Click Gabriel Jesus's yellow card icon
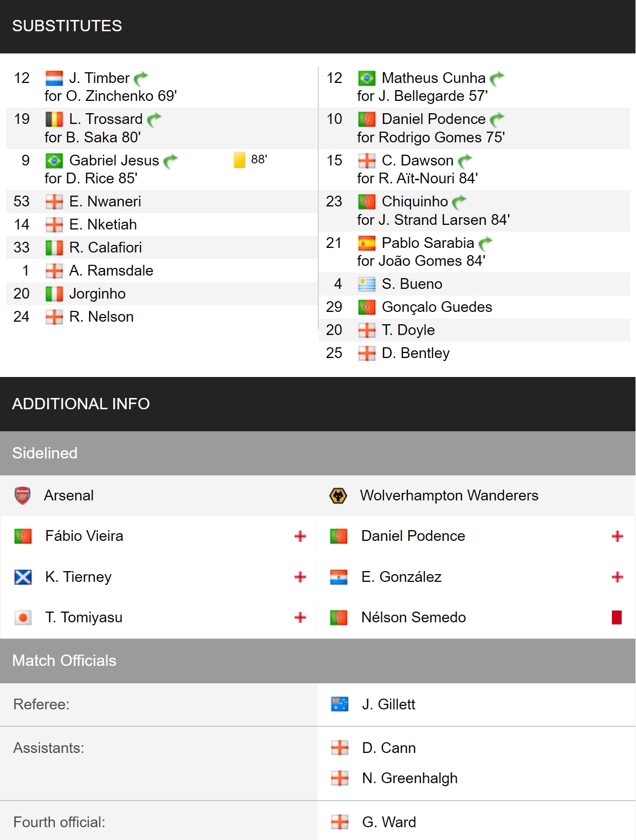This screenshot has height=840, width=636. coord(239,160)
